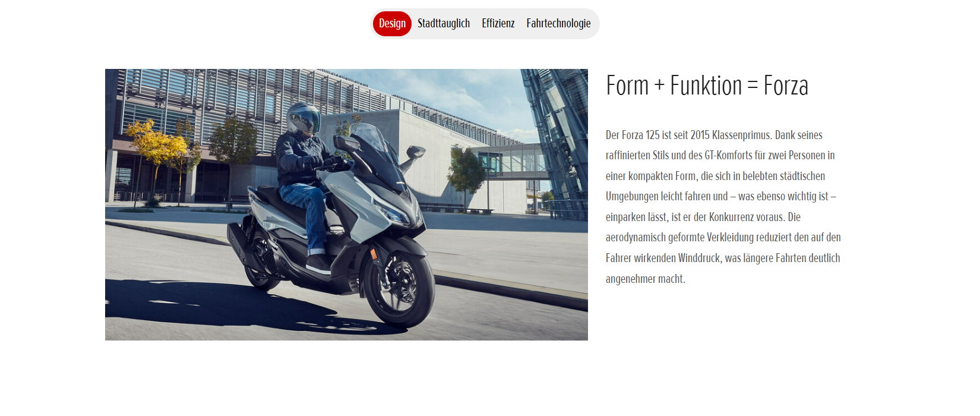Click the scooter's shadow on the road
This screenshot has height=416, width=980.
pyautogui.click(x=238, y=309)
